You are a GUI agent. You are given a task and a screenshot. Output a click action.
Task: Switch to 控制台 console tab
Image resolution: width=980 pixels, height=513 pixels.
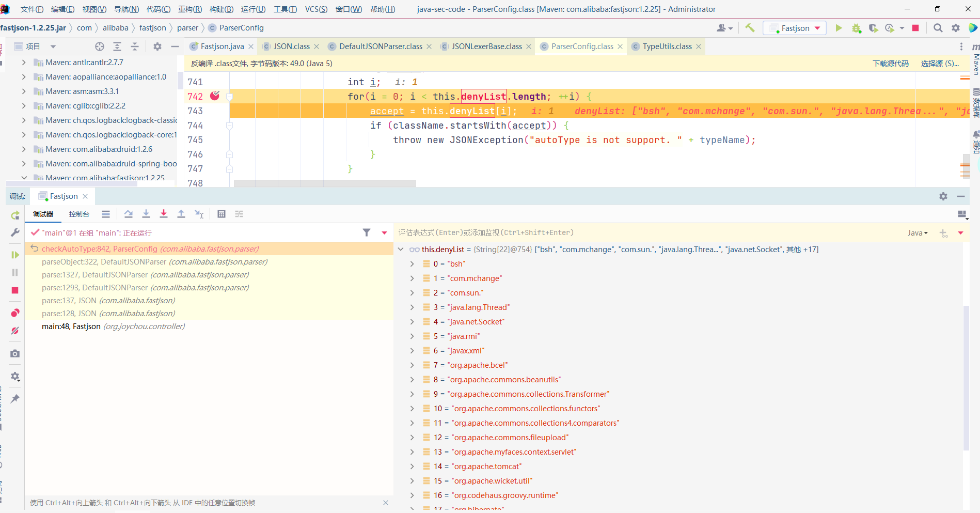click(x=79, y=214)
